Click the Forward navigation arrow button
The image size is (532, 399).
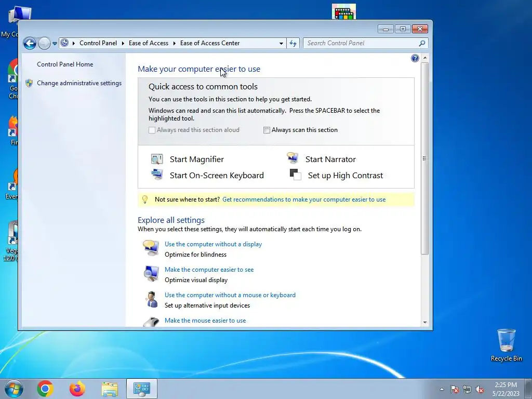44,43
